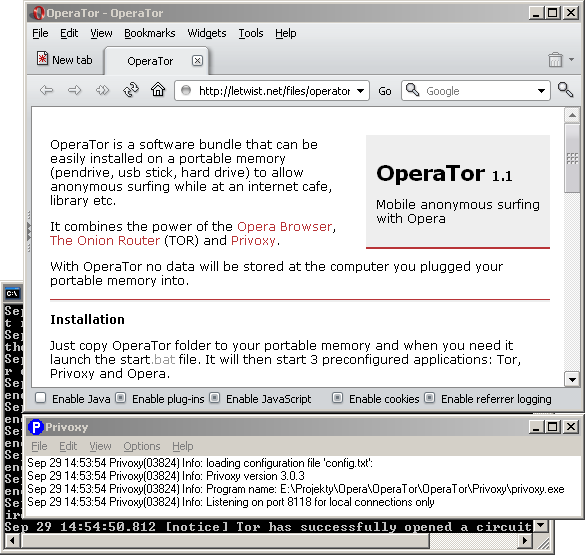The width and height of the screenshot is (585, 555).
Task: Open the Bookmarks menu
Action: [x=150, y=34]
